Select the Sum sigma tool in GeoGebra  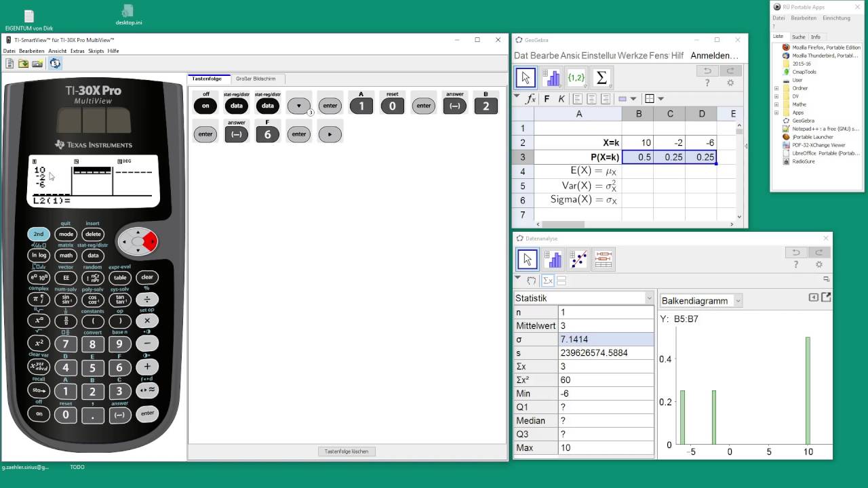601,78
